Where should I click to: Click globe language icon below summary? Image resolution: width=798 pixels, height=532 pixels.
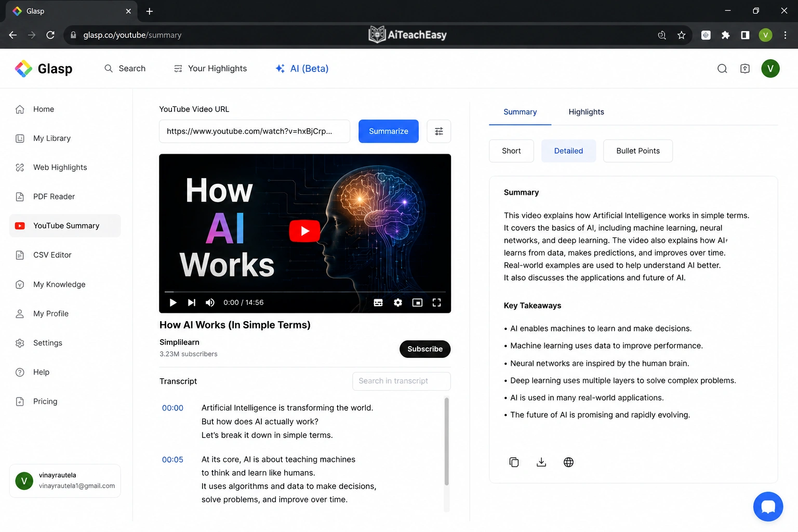(x=568, y=462)
